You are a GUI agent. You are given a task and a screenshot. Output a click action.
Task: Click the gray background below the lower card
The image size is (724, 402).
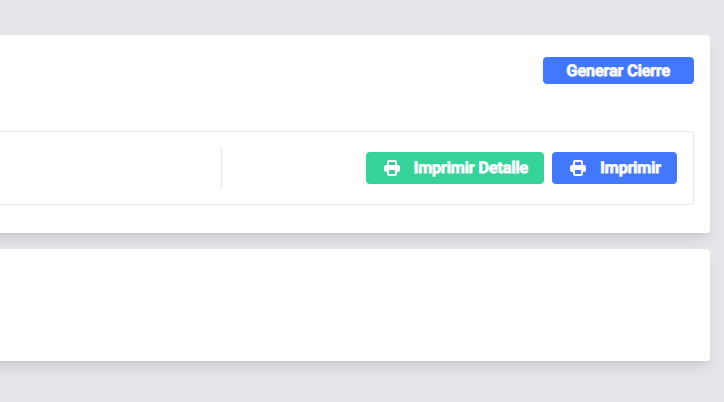pyautogui.click(x=350, y=382)
